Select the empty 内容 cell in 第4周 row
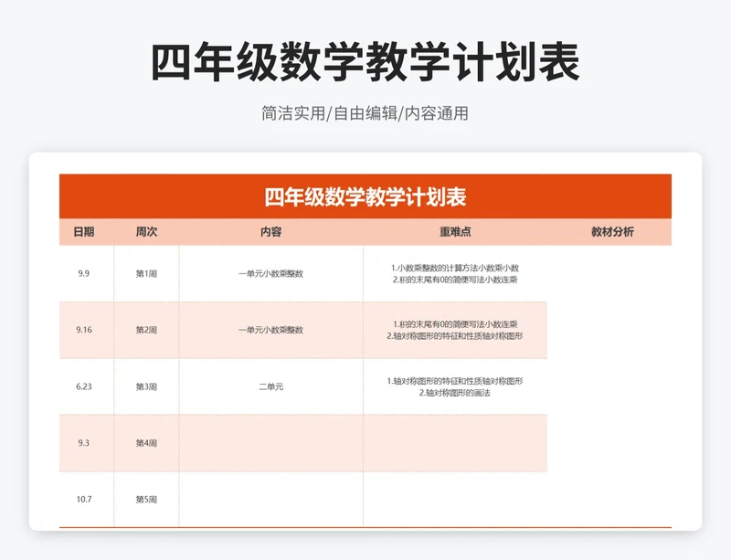 270,443
